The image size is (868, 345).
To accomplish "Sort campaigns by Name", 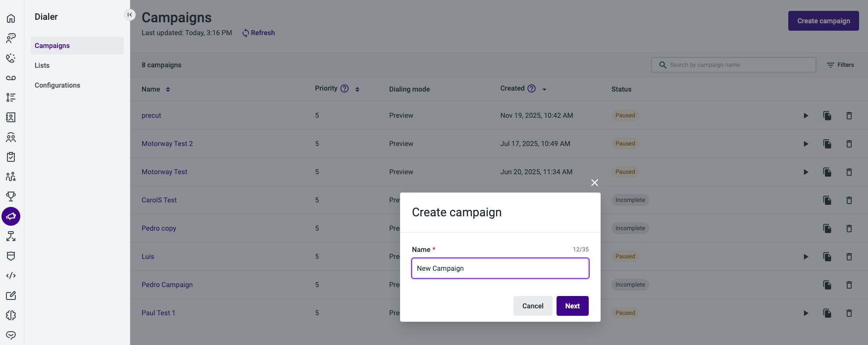I will [168, 90].
